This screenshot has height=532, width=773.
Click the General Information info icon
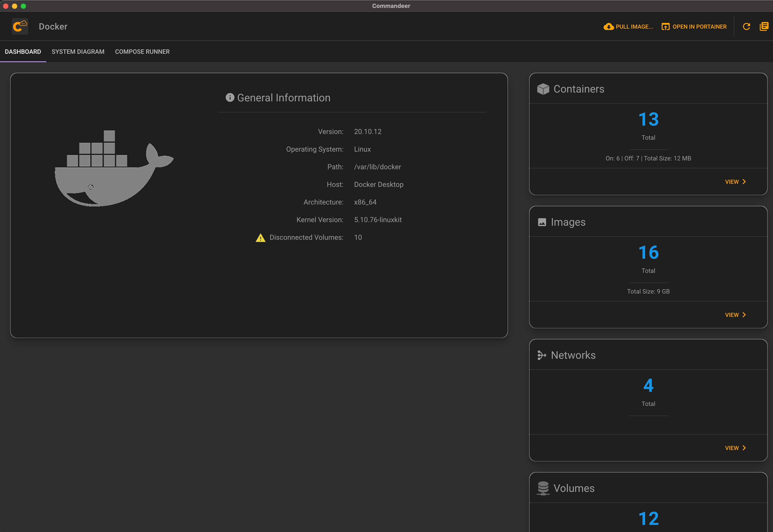tap(230, 97)
